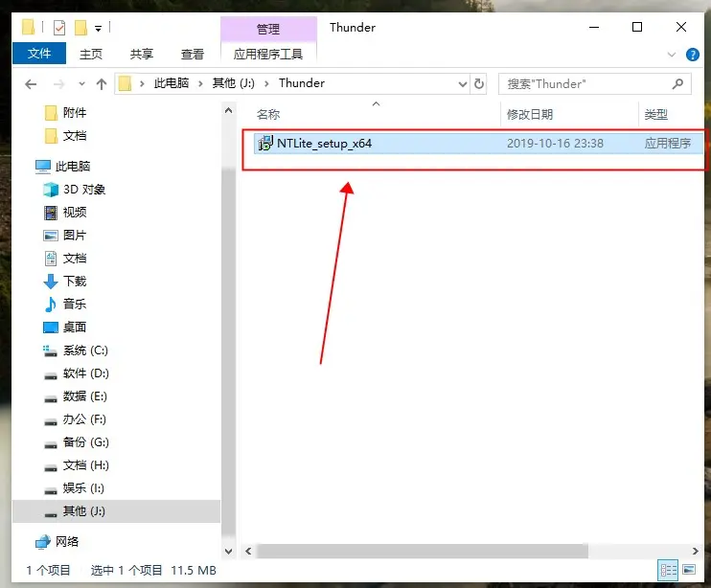
Task: Open 图片 in the navigation pane
Action: point(65,236)
